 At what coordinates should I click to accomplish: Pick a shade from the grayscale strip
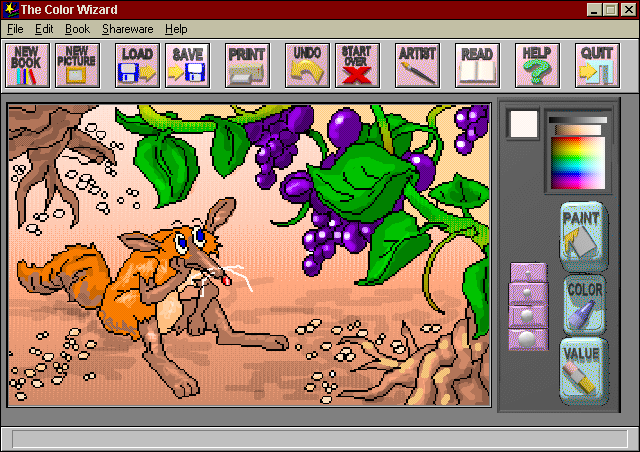click(x=578, y=120)
